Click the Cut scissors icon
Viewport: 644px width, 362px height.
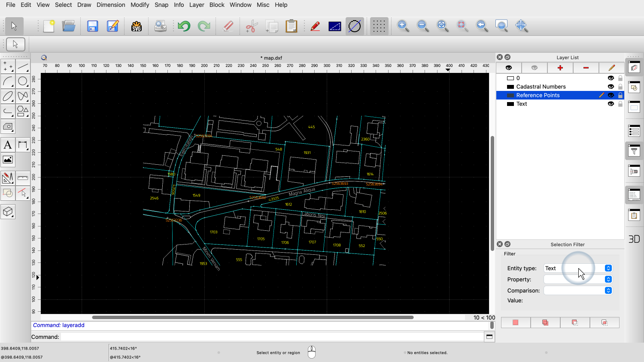[251, 26]
